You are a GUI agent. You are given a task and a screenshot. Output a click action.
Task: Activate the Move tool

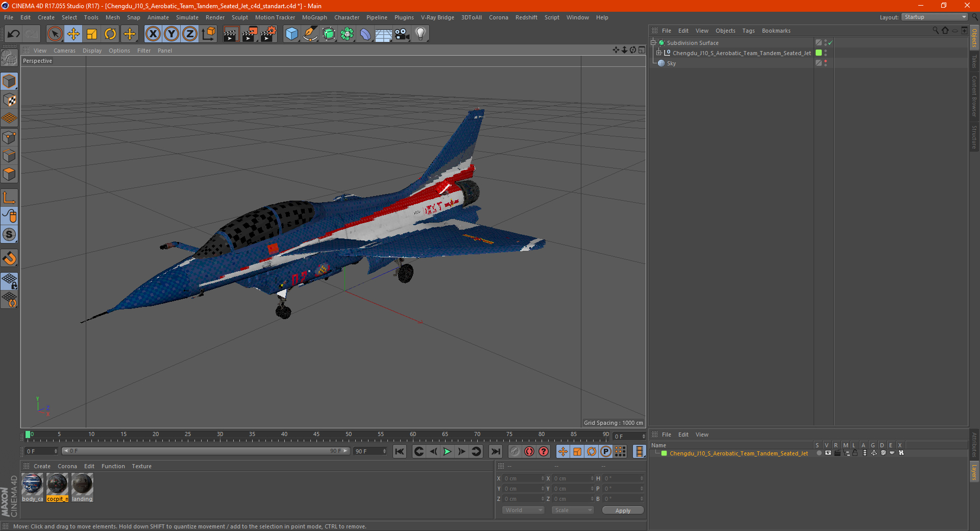point(73,34)
